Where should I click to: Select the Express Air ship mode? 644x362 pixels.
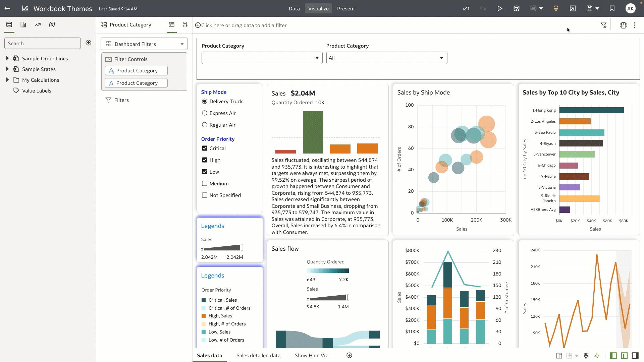[x=205, y=113]
